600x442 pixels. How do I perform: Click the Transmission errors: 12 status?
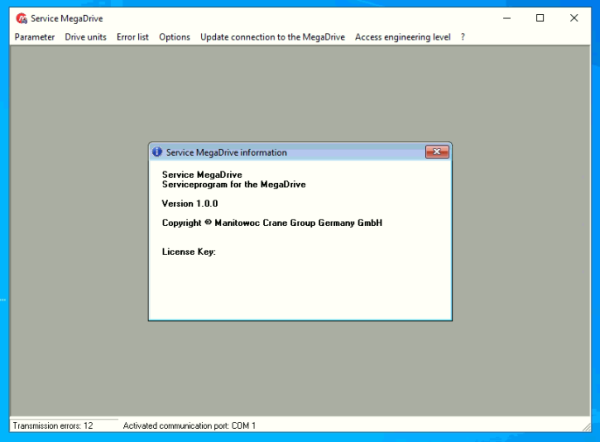tap(53, 426)
